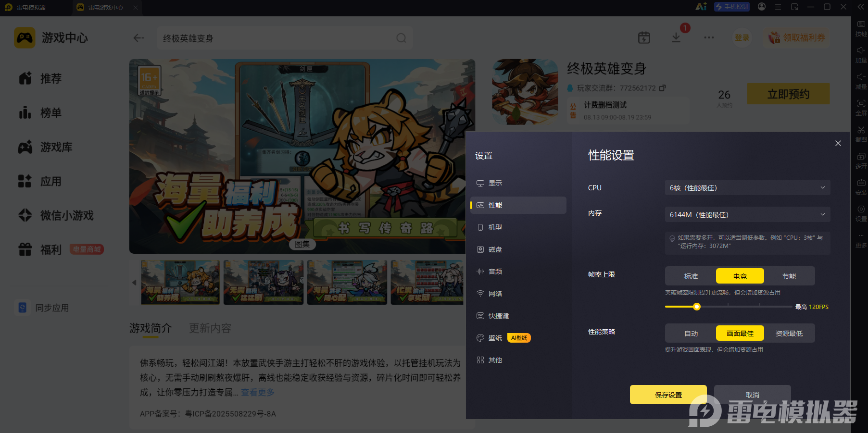
Task: Click the 立即预约 button
Action: click(x=789, y=94)
